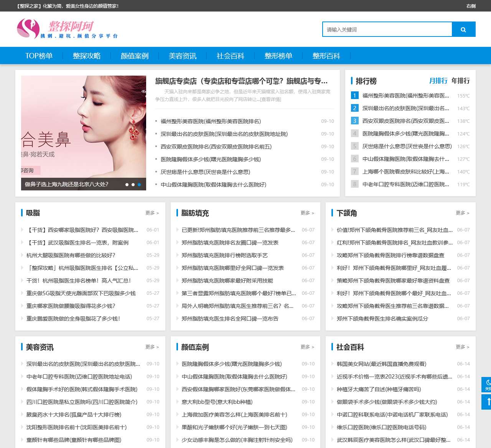Click the blue ranking badge numbered 1
This screenshot has height=448, width=491.
[354, 95]
